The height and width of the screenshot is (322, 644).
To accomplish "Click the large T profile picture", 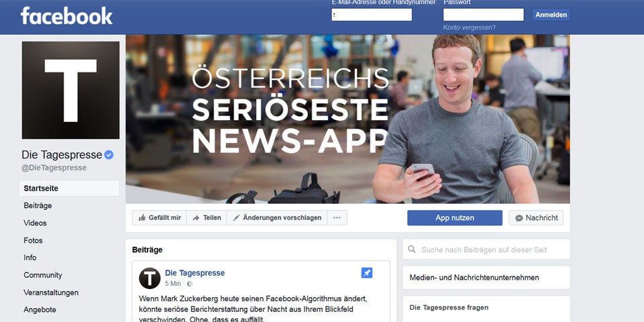I will (70, 90).
